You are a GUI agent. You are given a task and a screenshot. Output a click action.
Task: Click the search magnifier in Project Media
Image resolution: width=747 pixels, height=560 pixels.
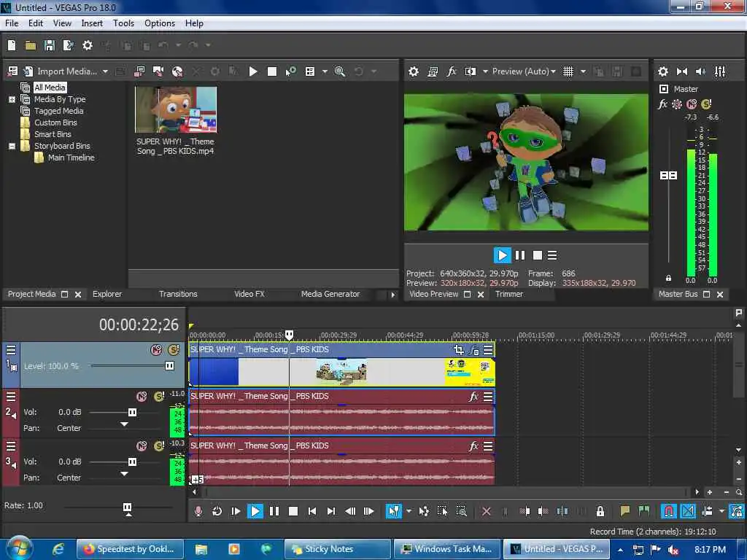coord(340,71)
